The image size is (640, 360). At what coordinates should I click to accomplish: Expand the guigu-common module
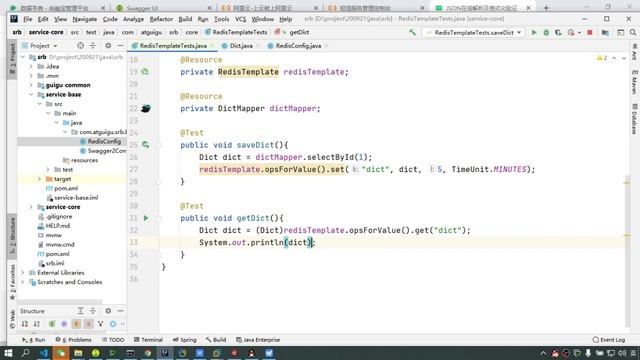(31, 85)
